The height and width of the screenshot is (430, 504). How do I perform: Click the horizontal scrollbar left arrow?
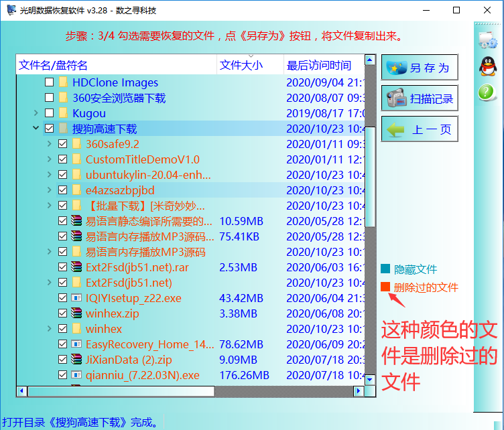tap(21, 391)
